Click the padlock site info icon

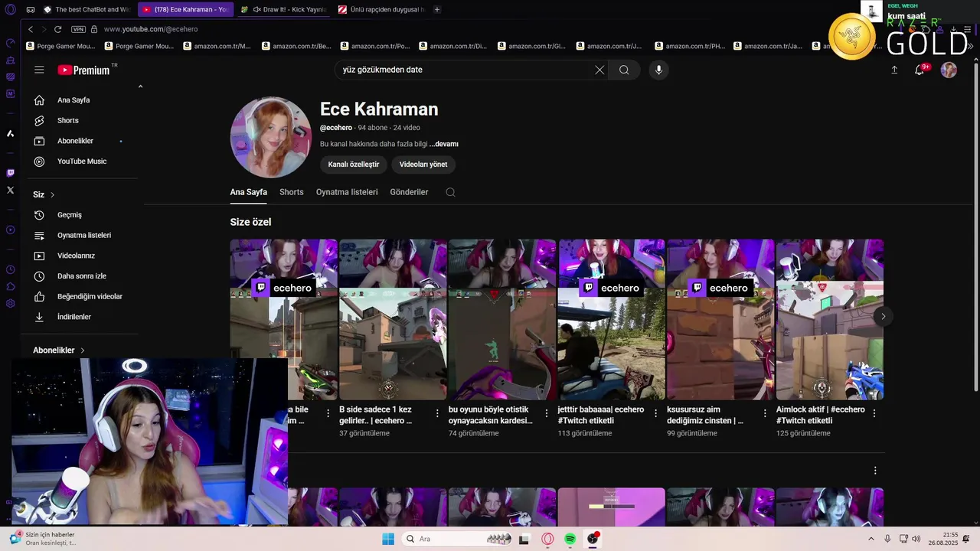point(94,29)
